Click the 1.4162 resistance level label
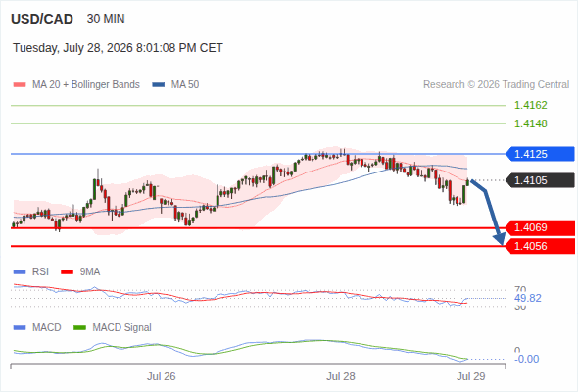The image size is (578, 392). point(530,105)
